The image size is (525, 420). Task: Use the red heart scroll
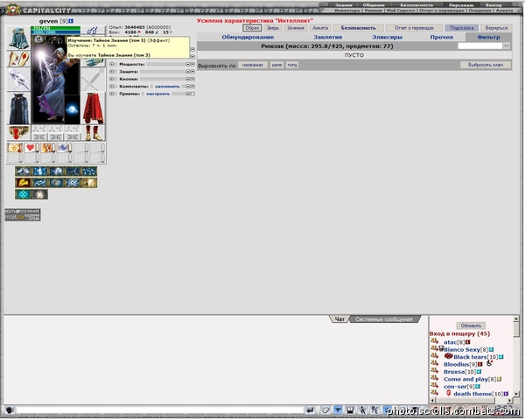(31, 148)
